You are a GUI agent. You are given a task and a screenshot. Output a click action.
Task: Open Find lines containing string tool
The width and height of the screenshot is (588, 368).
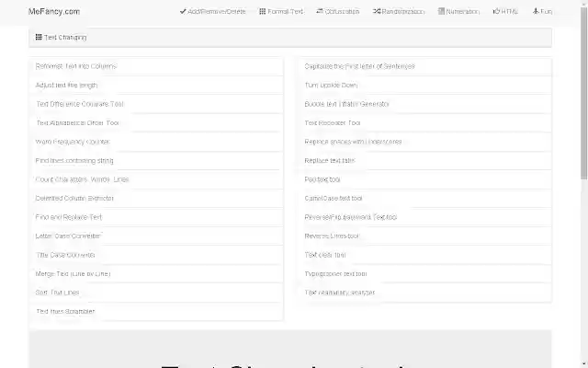pyautogui.click(x=74, y=160)
